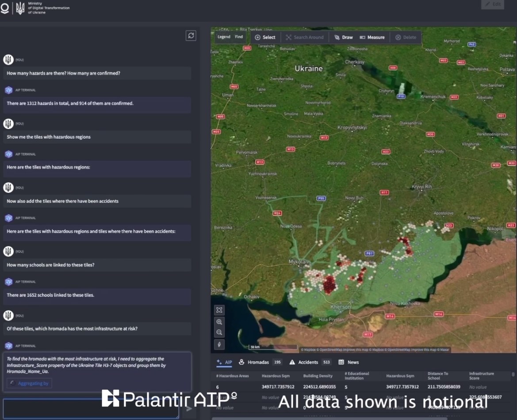Open the News tab
This screenshot has height=420, width=517.
[349, 363]
